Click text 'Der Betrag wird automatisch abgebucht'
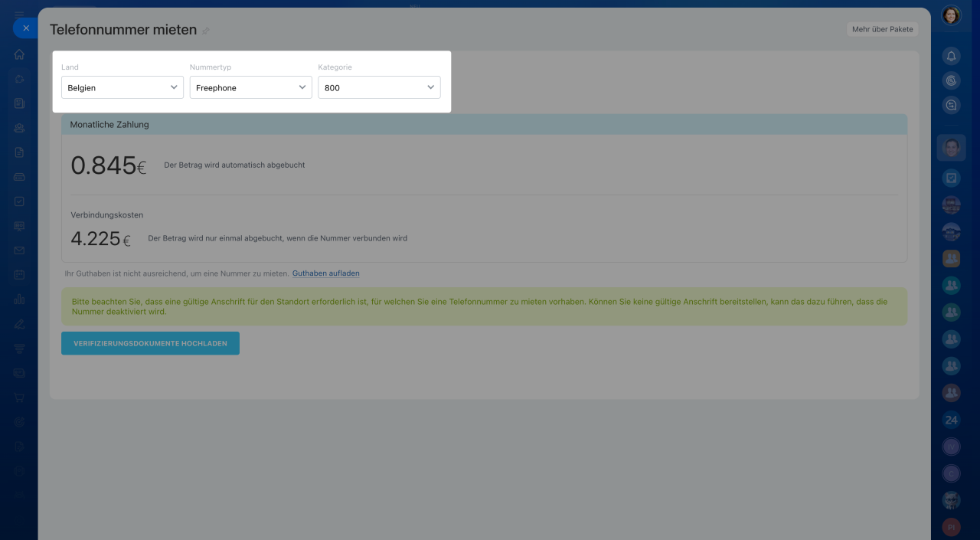 pos(234,165)
